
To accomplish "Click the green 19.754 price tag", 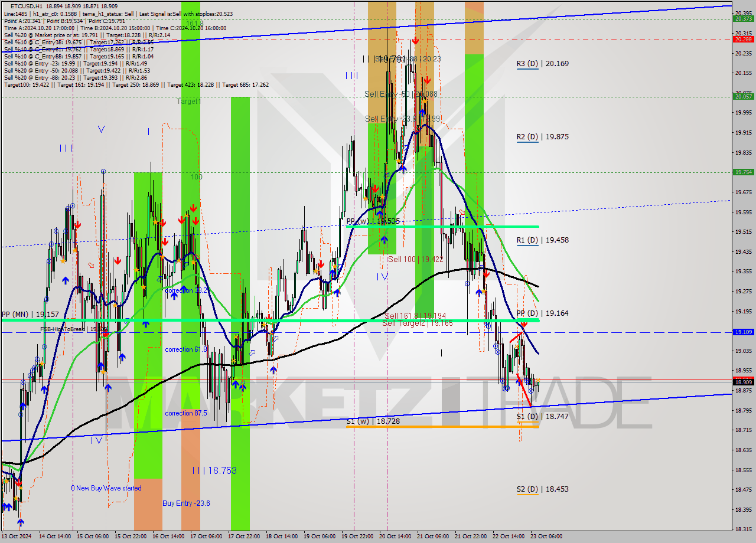I will [x=743, y=172].
